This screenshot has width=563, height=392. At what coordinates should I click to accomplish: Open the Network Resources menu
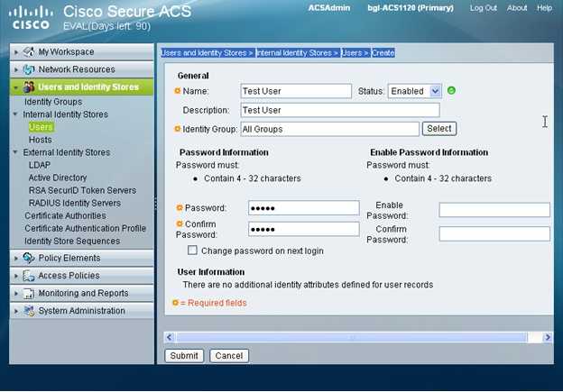click(x=82, y=69)
